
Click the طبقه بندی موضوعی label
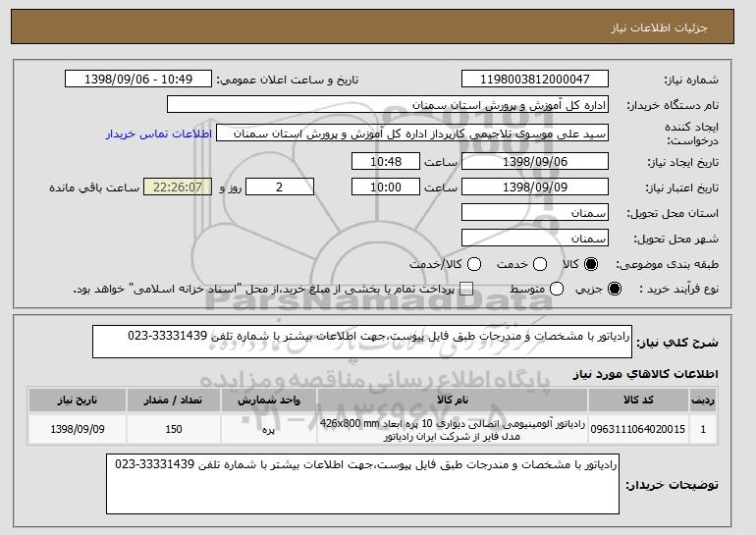point(667,264)
